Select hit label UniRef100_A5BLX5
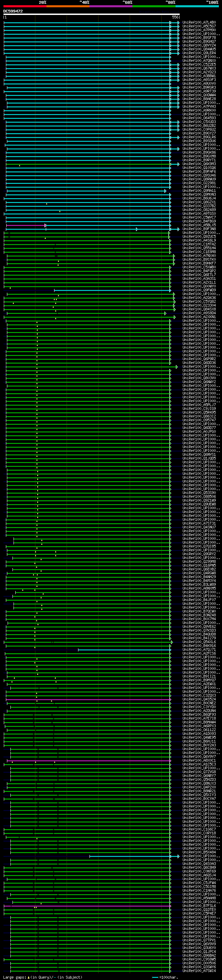 (199, 225)
